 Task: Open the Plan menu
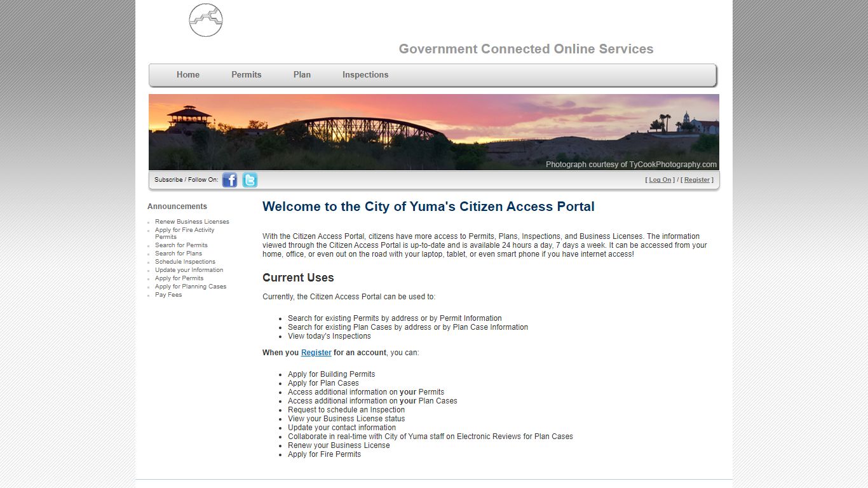(x=302, y=74)
